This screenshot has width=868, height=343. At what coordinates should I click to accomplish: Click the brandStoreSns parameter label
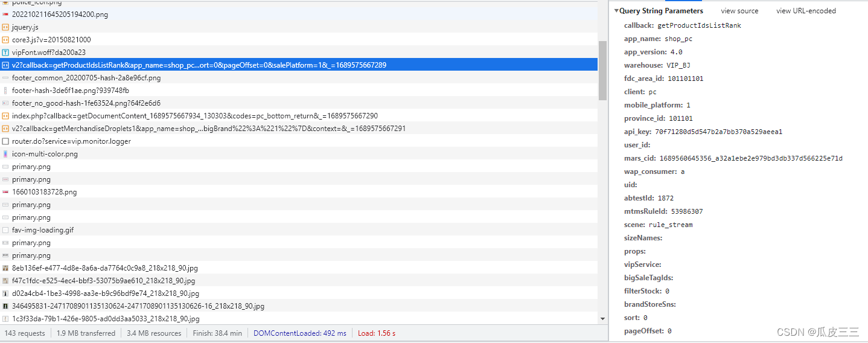[650, 304]
